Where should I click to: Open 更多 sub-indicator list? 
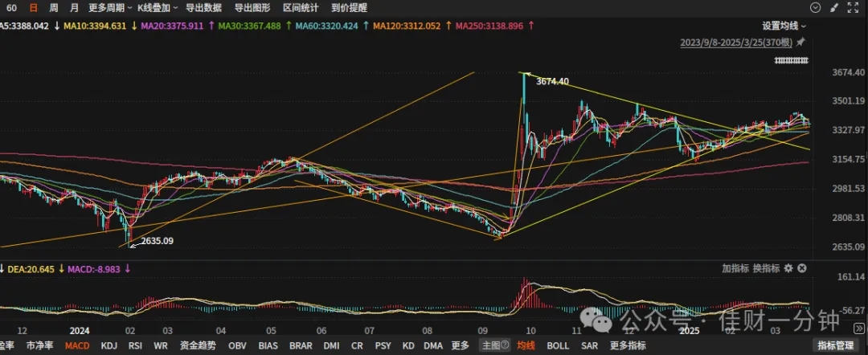tap(460, 345)
